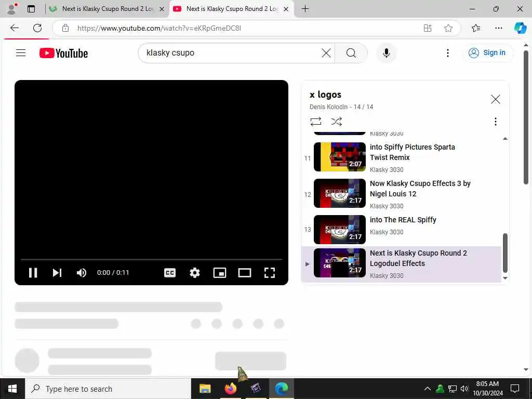Screen dimensions: 532x399
Task: Refresh the page
Action: [x=37, y=28]
